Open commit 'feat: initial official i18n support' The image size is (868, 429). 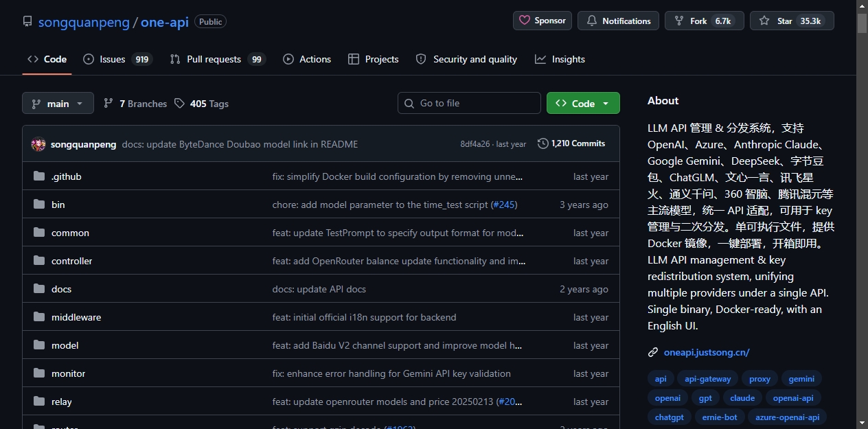[x=365, y=317]
